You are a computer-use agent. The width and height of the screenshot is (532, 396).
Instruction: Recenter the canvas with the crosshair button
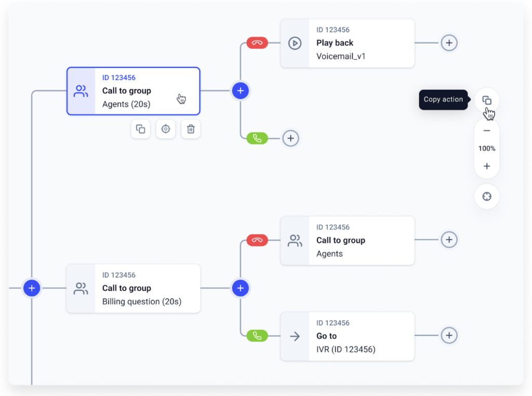pyautogui.click(x=487, y=197)
